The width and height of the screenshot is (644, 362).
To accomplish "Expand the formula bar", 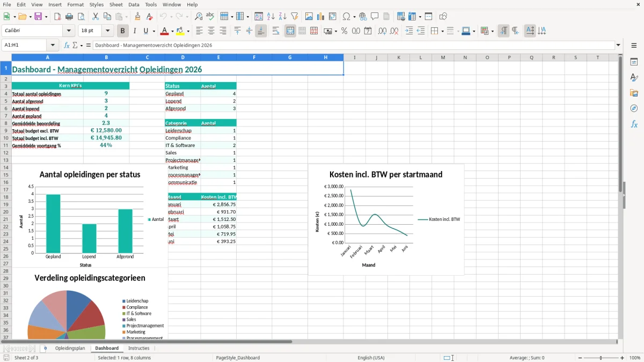I will [618, 45].
